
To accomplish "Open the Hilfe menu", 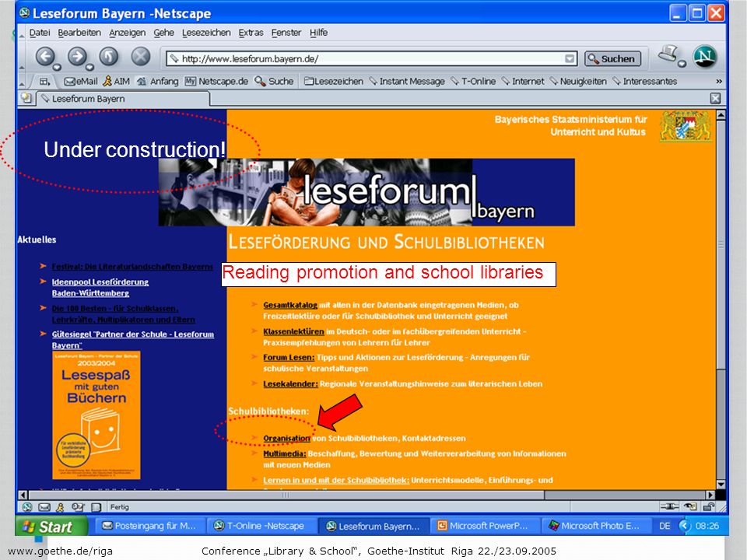I will 319,33.
